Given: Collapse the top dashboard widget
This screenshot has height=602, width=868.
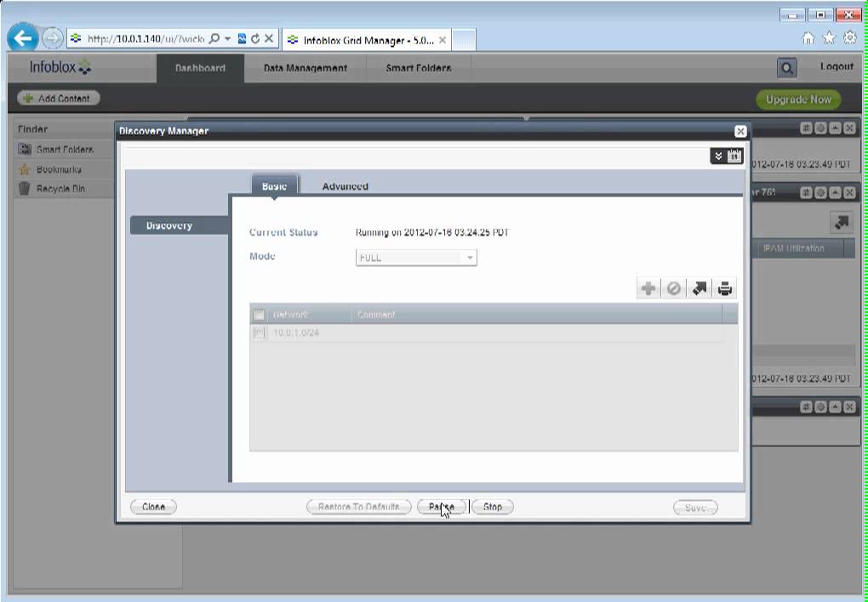Looking at the screenshot, I should (x=835, y=128).
